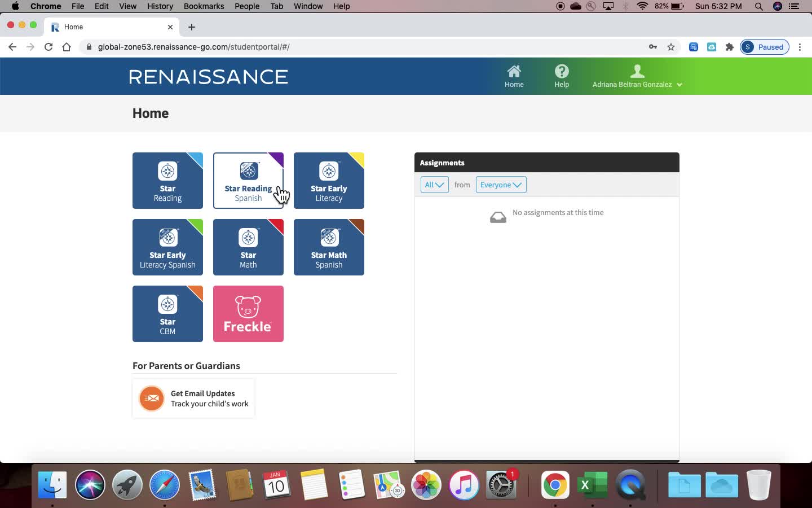Click the Paused profile button

coord(765,47)
